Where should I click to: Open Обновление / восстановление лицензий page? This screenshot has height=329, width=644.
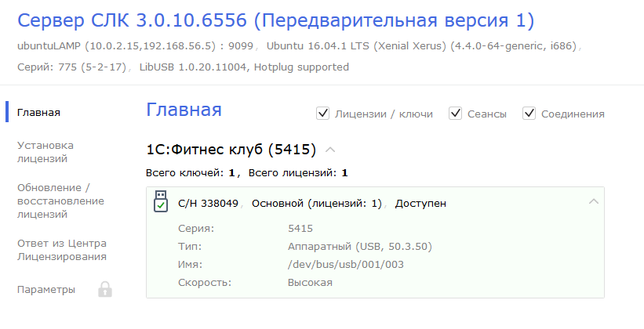point(53,200)
